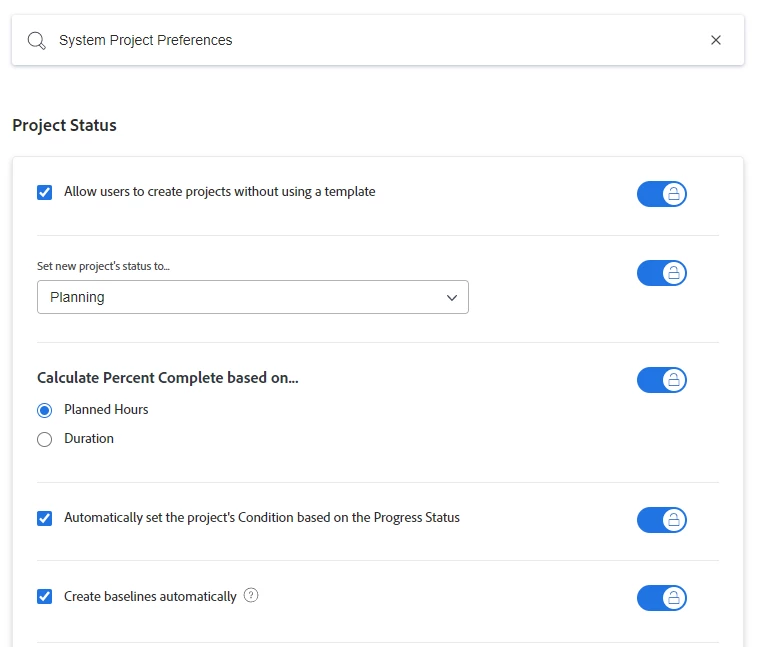Click the System Project Preferences search field

coord(370,41)
